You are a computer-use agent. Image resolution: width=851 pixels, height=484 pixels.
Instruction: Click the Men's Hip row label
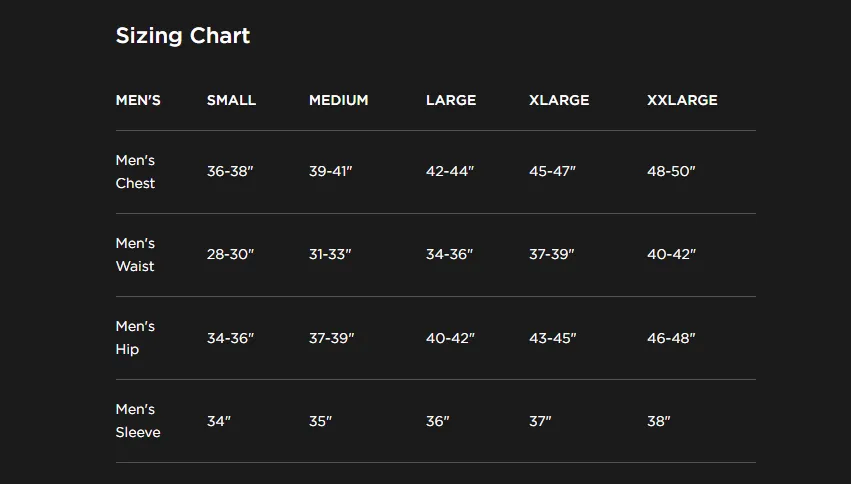[135, 337]
